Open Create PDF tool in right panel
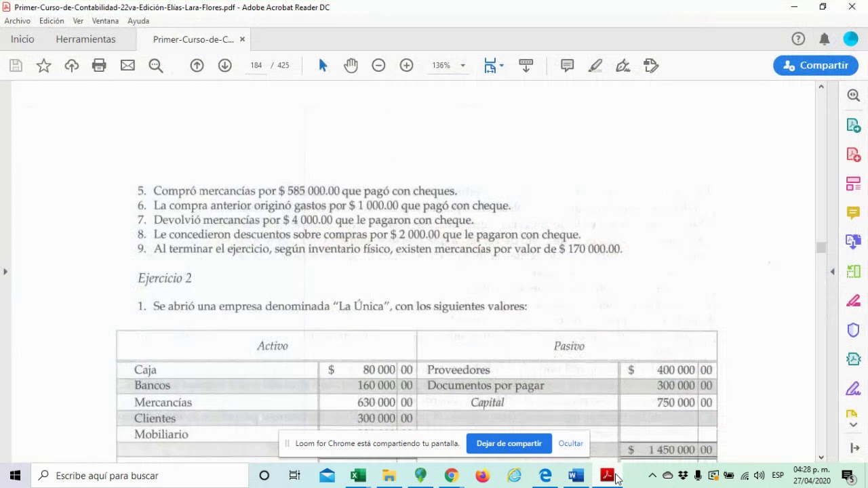 coord(854,155)
